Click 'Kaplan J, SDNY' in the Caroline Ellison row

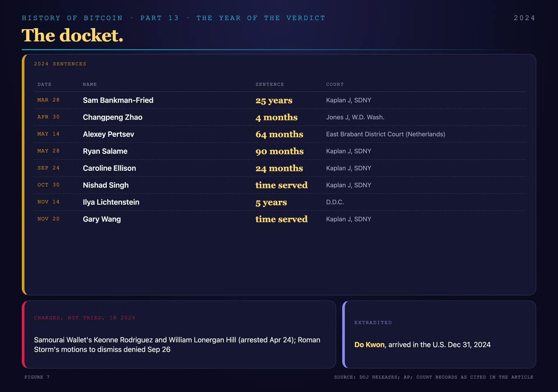(x=348, y=168)
